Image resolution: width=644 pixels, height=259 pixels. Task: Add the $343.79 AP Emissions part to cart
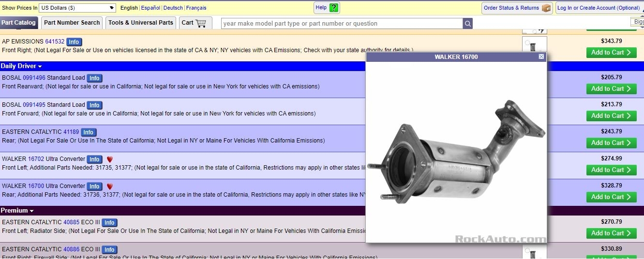click(611, 53)
